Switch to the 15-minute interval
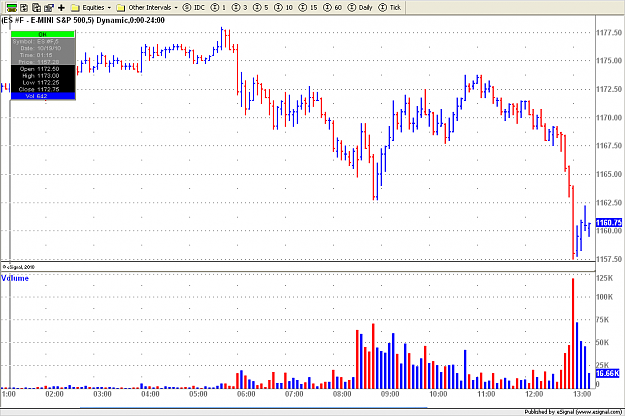The width and height of the screenshot is (625, 416). (x=308, y=7)
